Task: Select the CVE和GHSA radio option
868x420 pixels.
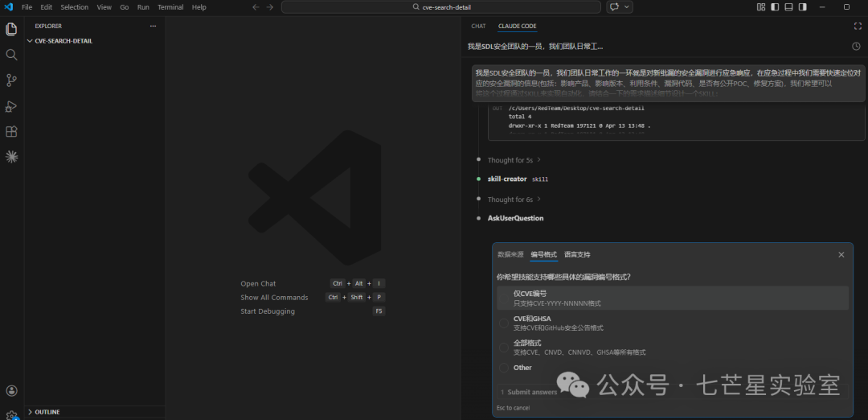Action: pyautogui.click(x=504, y=323)
